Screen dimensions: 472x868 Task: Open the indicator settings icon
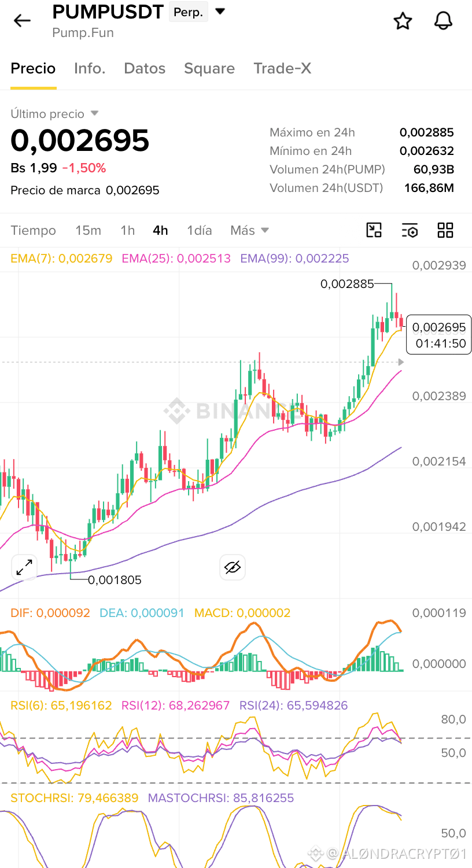tap(410, 230)
